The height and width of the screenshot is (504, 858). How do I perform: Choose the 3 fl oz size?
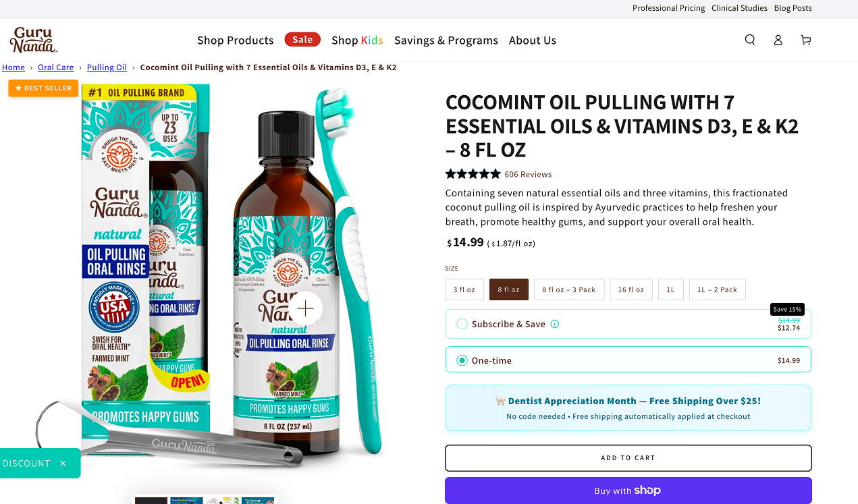pyautogui.click(x=464, y=289)
